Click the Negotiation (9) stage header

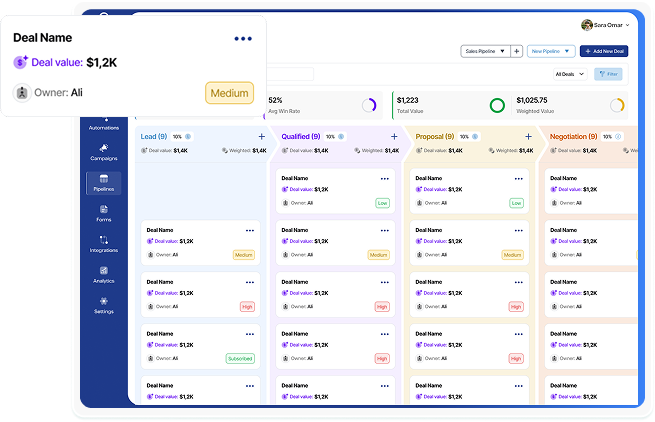573,136
